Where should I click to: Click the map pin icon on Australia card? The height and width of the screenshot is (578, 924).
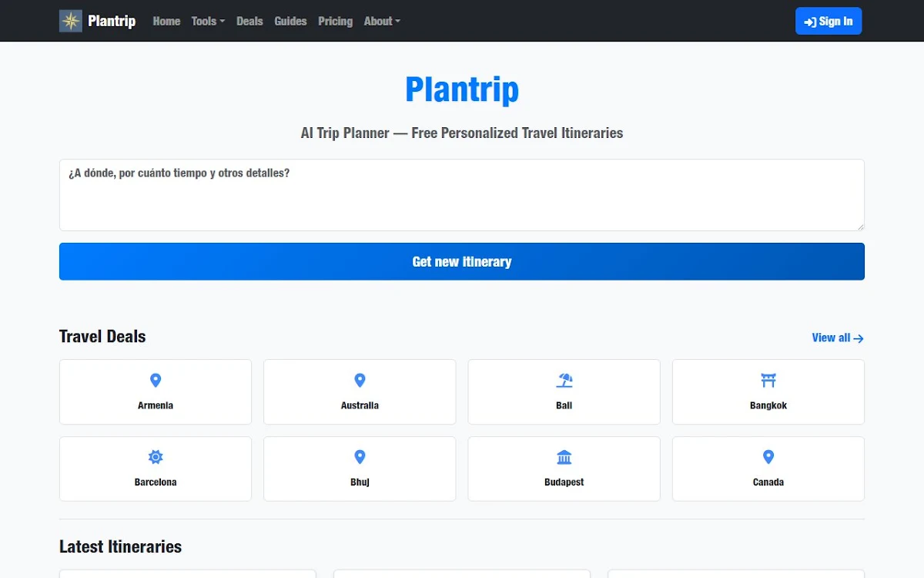(360, 380)
